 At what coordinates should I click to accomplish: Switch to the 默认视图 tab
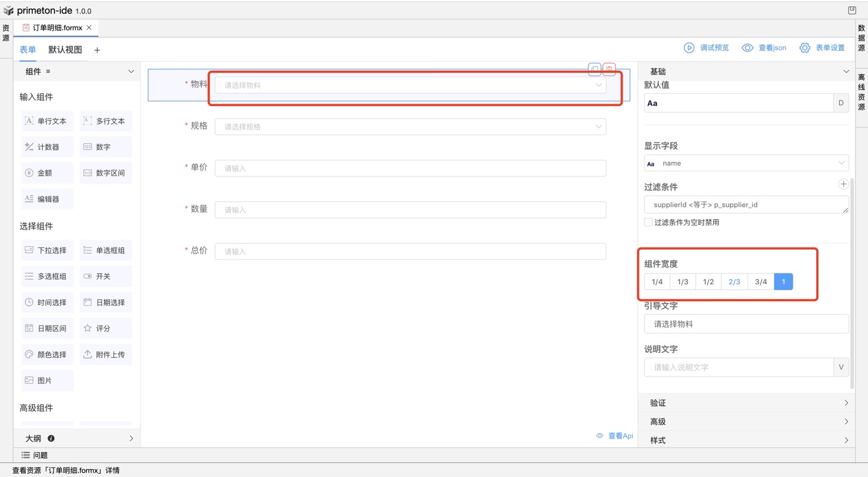[65, 50]
